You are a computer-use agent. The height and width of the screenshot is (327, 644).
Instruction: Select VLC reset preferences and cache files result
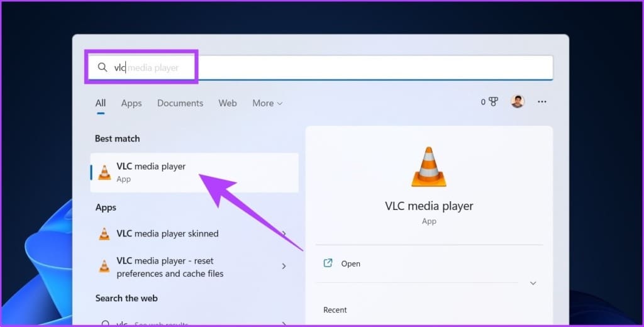click(194, 267)
